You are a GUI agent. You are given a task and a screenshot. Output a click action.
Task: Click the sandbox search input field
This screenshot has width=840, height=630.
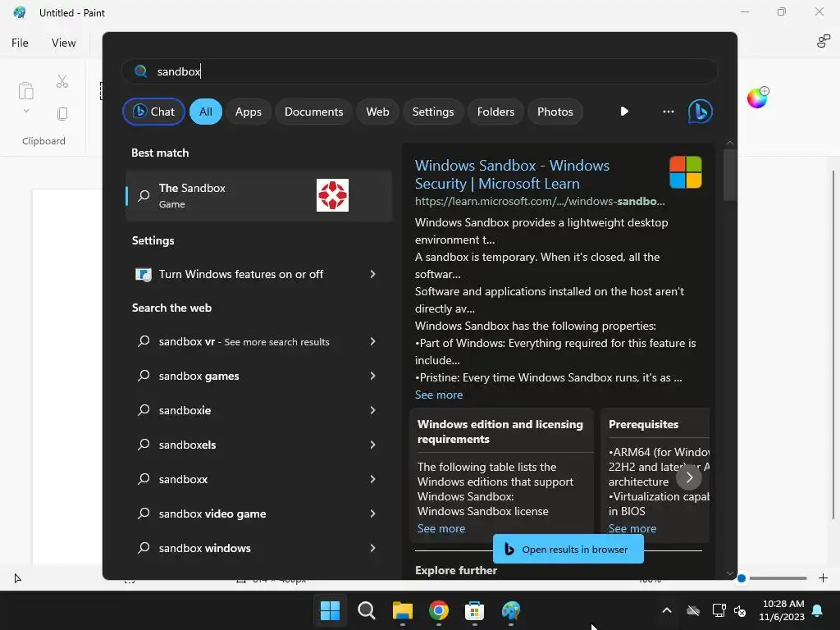point(420,71)
